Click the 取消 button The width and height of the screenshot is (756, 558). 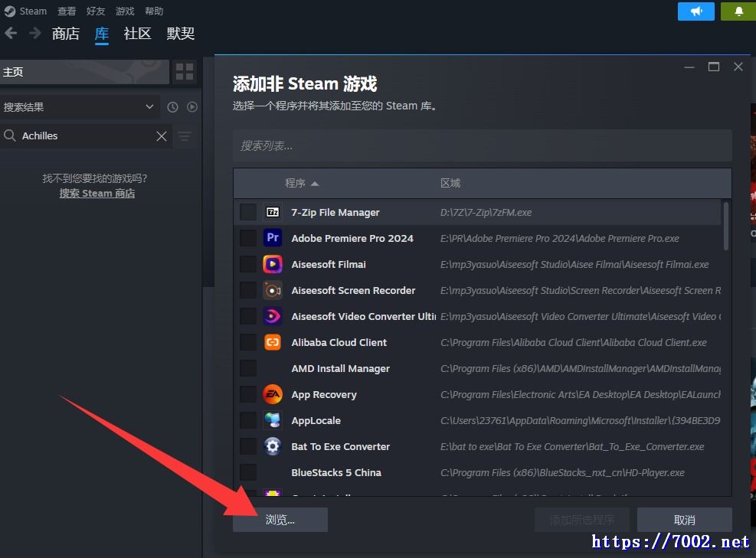tap(684, 520)
